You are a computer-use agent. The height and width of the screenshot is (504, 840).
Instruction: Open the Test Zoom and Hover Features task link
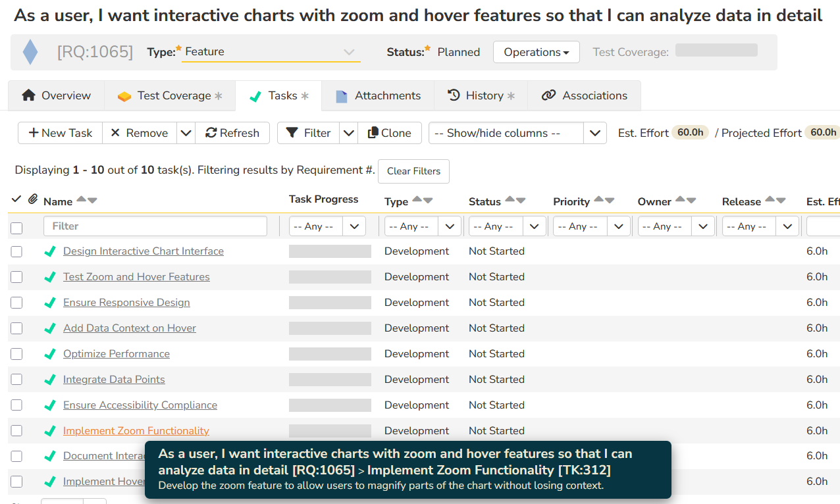tap(136, 277)
